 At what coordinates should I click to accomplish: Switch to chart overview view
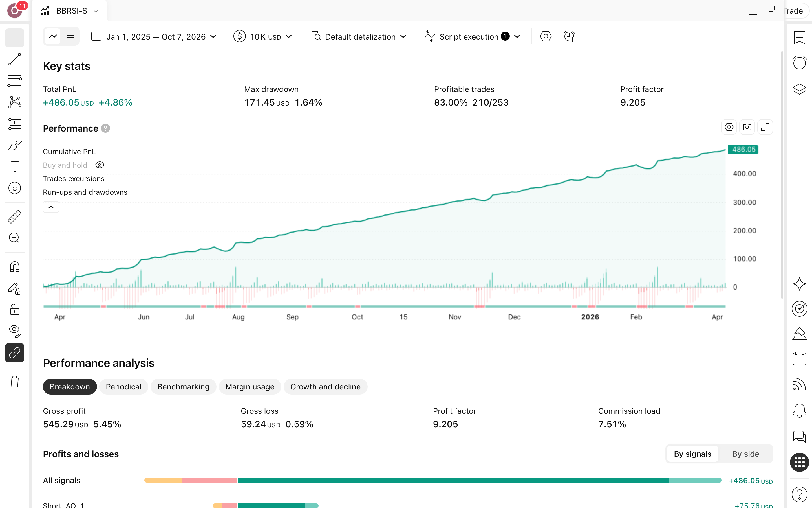(x=53, y=36)
